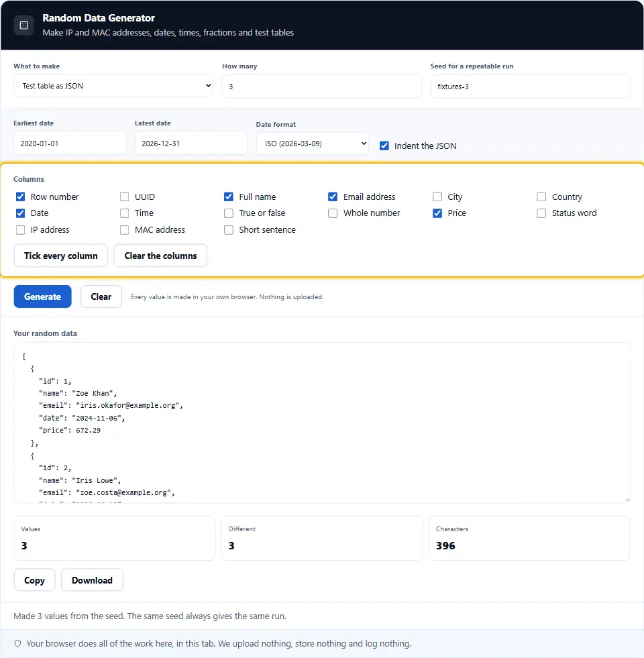Screen dimensions: 644x658
Task: Tick the Status word checkbox
Action: 541,213
